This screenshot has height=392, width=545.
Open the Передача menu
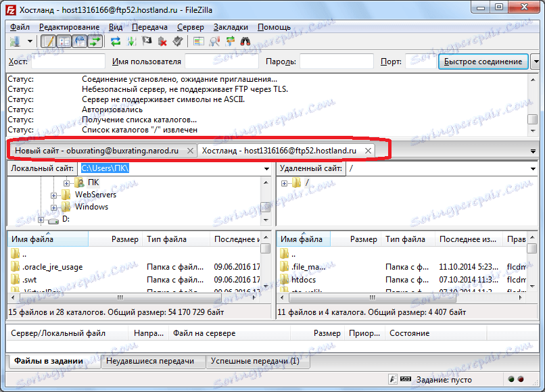[x=150, y=27]
